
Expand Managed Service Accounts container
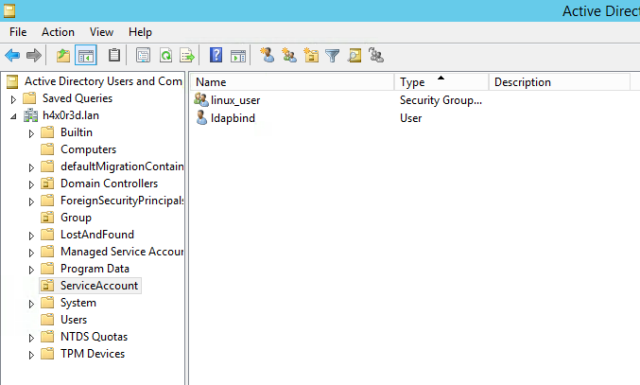[31, 253]
